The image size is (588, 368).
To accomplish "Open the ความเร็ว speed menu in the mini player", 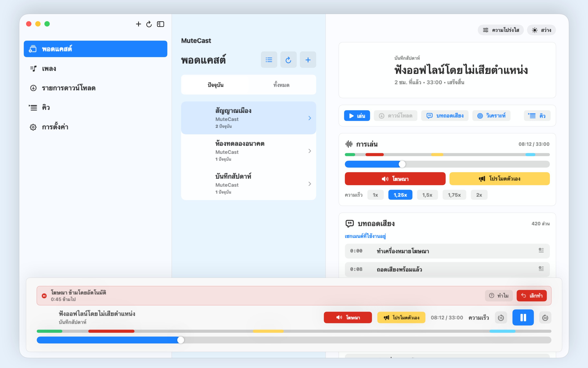I will [478, 318].
